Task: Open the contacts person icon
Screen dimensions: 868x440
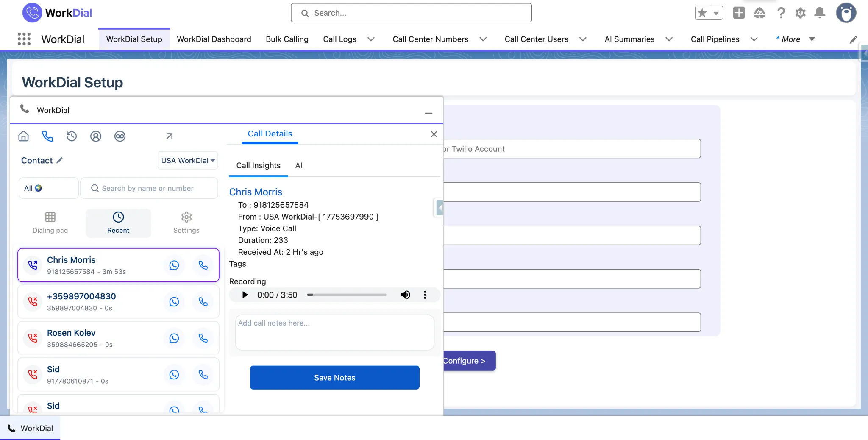Action: tap(96, 136)
